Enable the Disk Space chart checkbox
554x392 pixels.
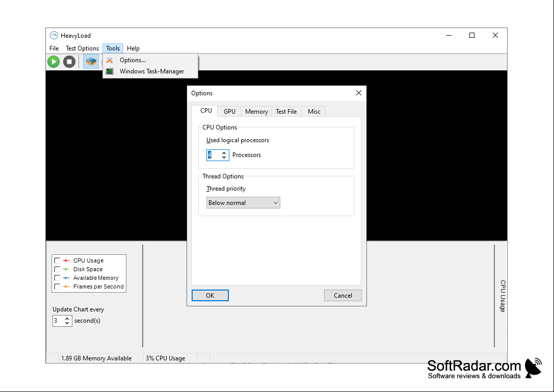57,269
